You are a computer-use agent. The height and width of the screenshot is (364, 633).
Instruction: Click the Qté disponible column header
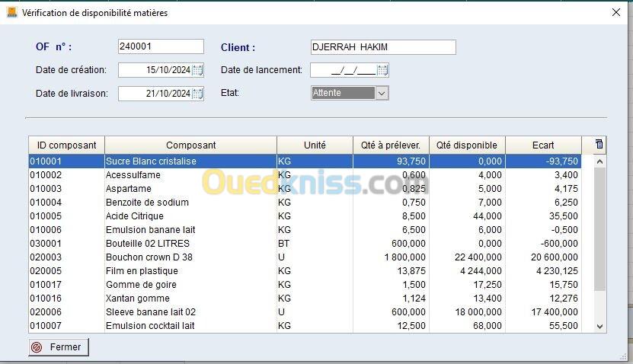pos(467,145)
